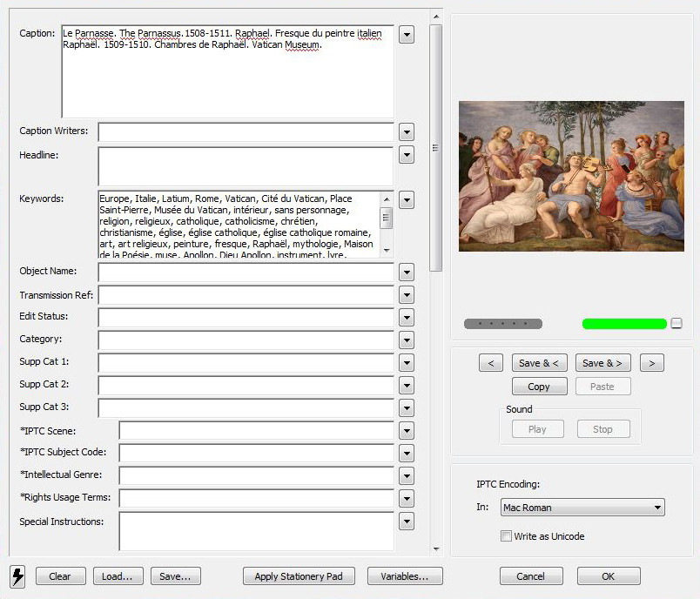Click the Parnassus fresco preview thumbnail
700x599 pixels.
(x=571, y=176)
